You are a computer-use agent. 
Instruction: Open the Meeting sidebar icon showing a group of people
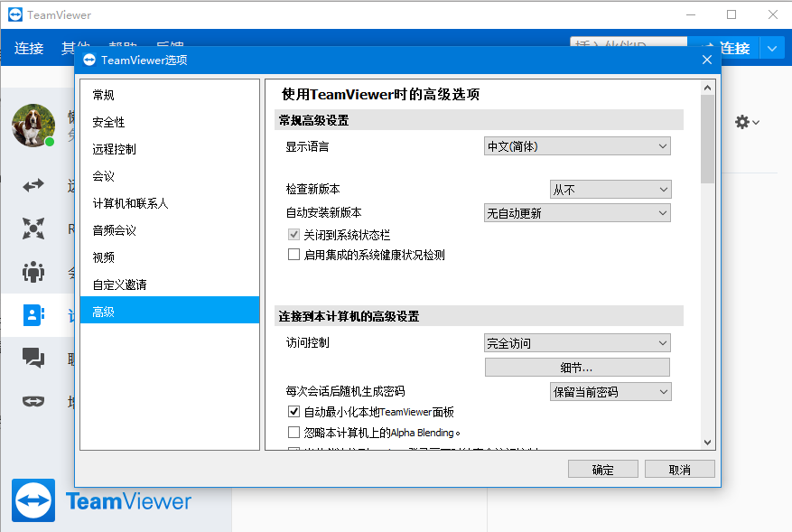(x=33, y=272)
